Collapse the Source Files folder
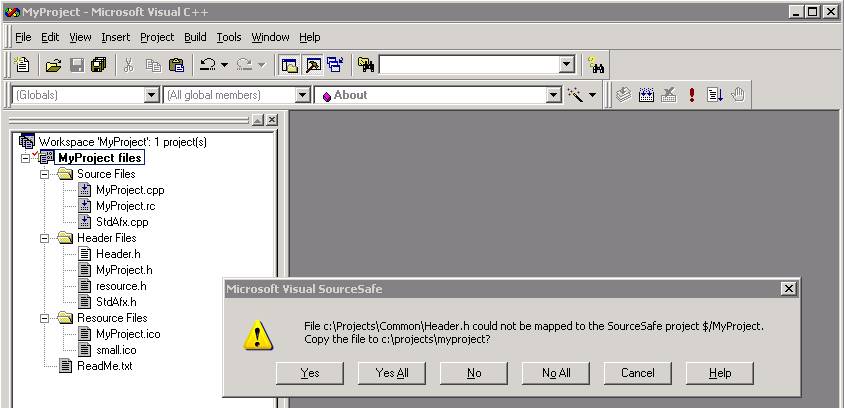Screen dimensions: 844x408 tap(45, 174)
